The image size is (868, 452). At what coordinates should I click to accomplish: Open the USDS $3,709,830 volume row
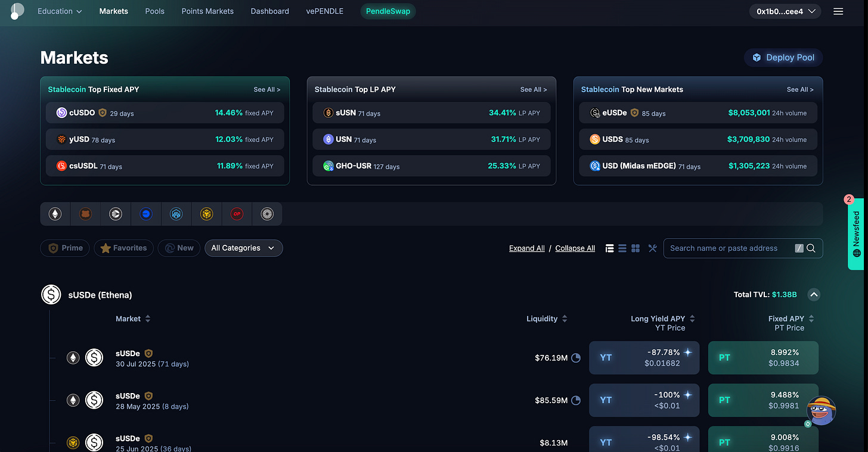[698, 139]
